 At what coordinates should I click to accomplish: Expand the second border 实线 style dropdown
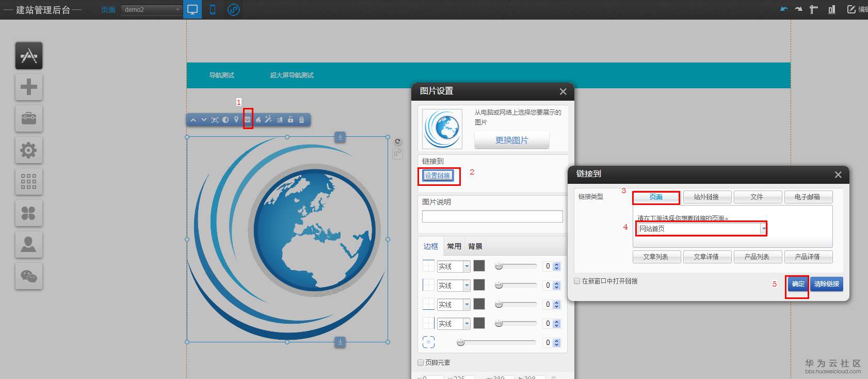pos(467,286)
